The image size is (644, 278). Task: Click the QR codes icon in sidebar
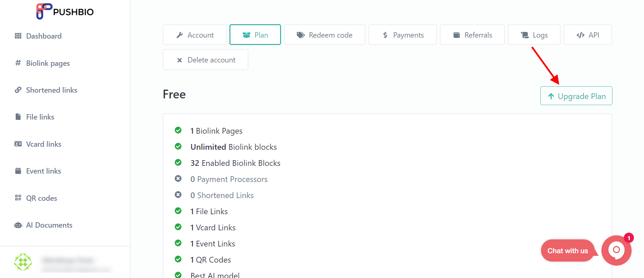pos(18,198)
